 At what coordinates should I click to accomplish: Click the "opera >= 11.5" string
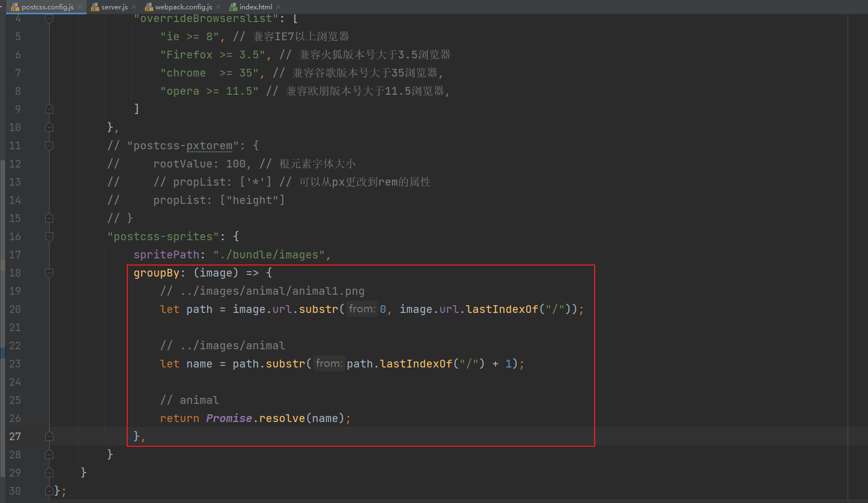point(209,91)
